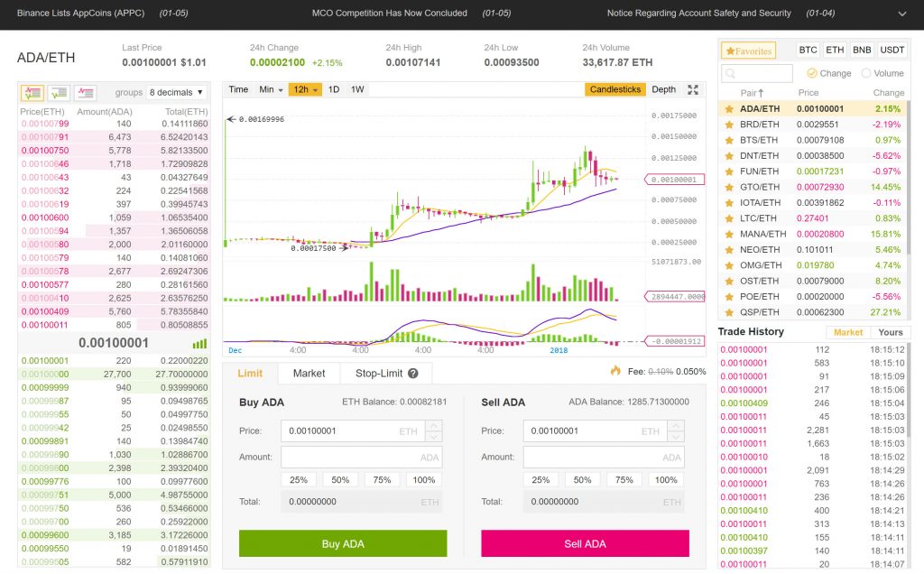The image size is (924, 574).
Task: Set the Sell ADA amount to 50%
Action: click(582, 480)
